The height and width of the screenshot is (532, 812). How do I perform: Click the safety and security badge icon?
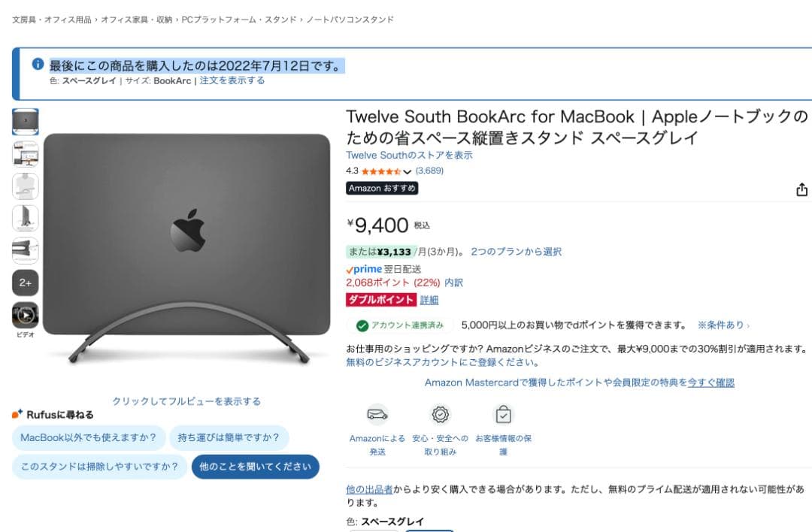(x=440, y=415)
